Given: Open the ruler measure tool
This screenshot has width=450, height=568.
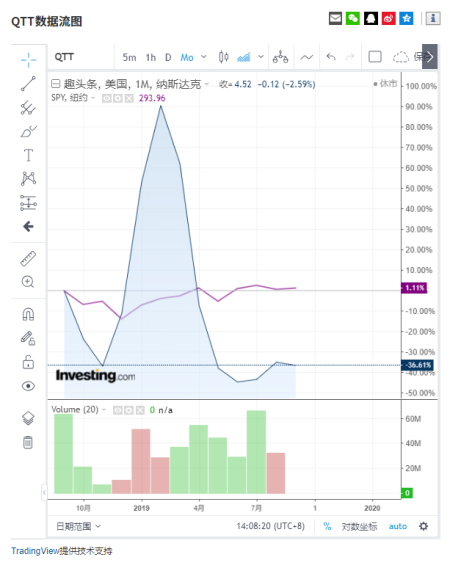Looking at the screenshot, I should (28, 259).
